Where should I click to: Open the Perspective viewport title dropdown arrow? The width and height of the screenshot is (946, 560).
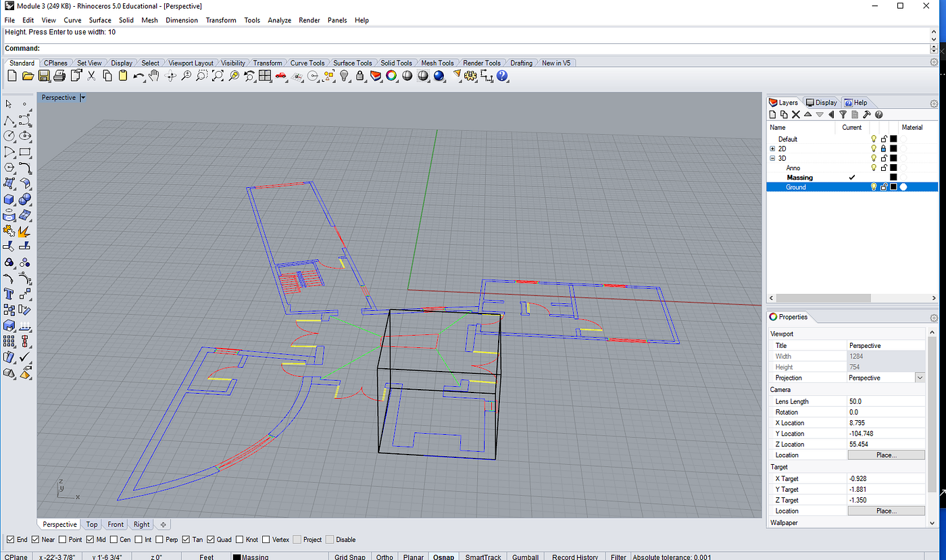pos(82,98)
